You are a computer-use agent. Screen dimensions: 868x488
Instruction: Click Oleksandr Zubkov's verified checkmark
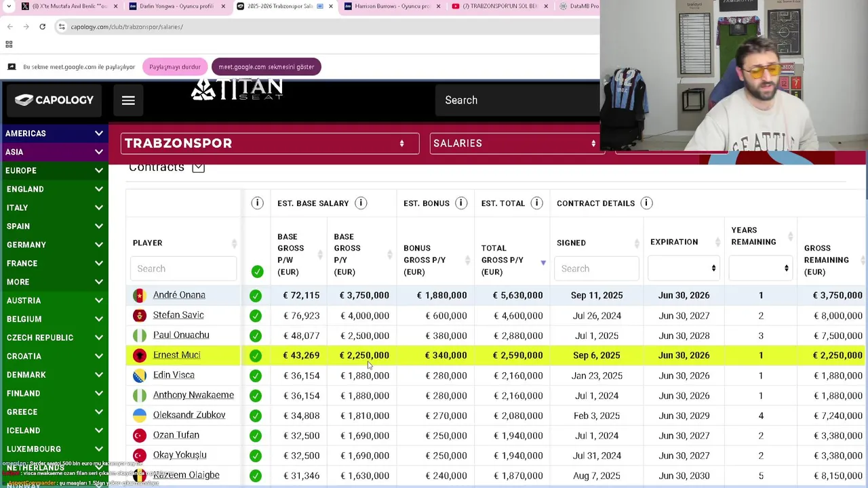256,415
